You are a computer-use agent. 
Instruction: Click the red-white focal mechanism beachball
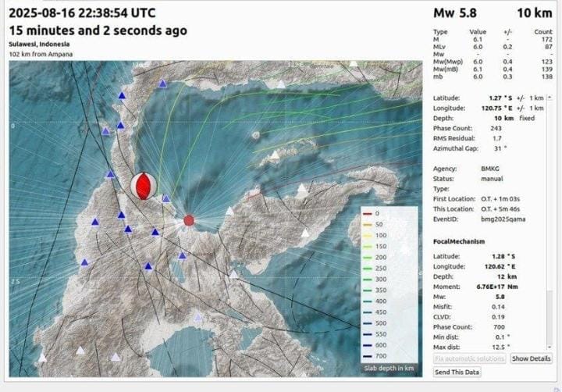click(x=144, y=185)
